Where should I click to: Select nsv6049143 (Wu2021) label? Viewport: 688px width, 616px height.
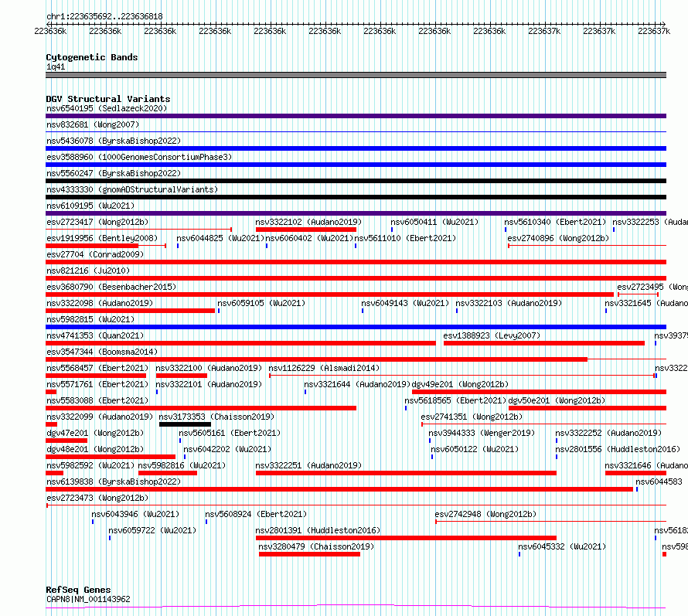[x=405, y=303]
